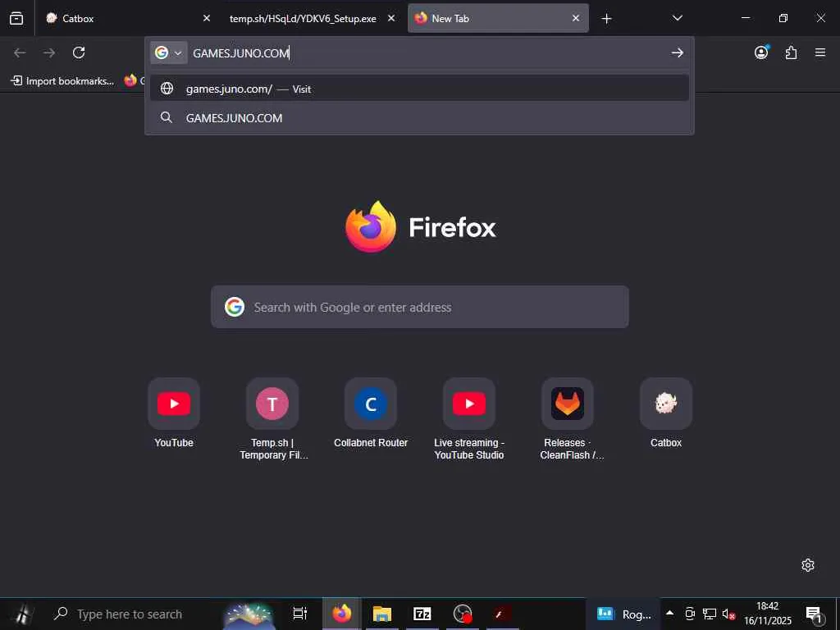Select the New Tab tab
The width and height of the screenshot is (840, 630).
[x=498, y=18]
